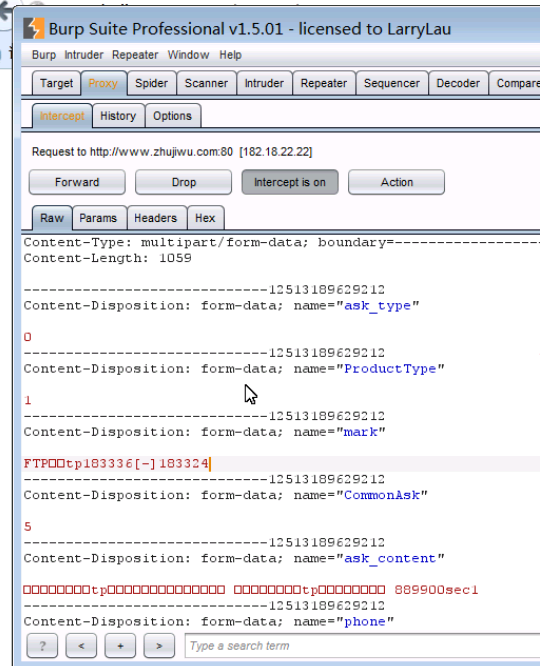Open the proxy Options sub-tab
This screenshot has width=540, height=666.
172,116
